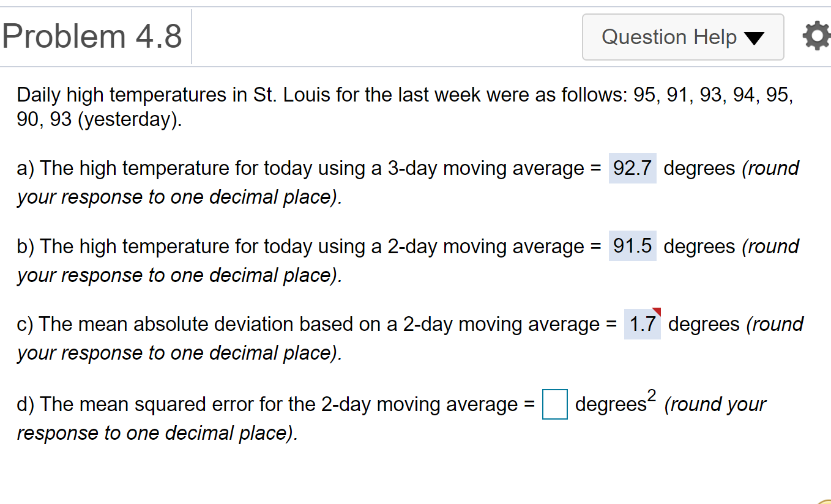This screenshot has height=504, width=831.
Task: Open Question Help options
Action: 682,37
